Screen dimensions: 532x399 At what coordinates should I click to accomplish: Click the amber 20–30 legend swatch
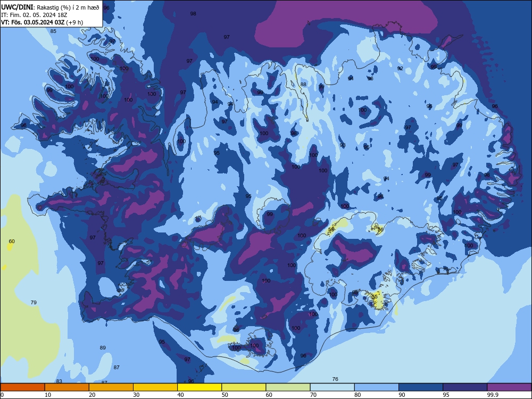111,387
